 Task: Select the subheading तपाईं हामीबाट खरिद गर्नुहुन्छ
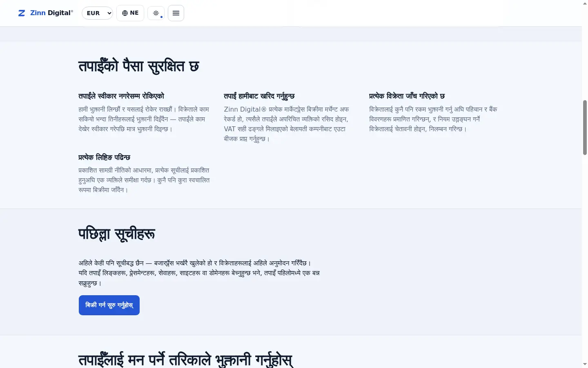click(x=259, y=96)
